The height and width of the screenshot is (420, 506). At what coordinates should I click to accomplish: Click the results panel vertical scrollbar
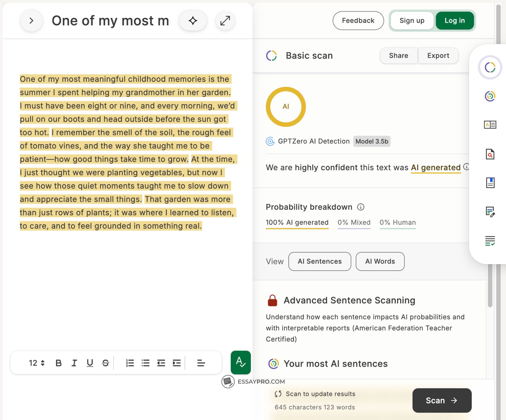coord(490,291)
